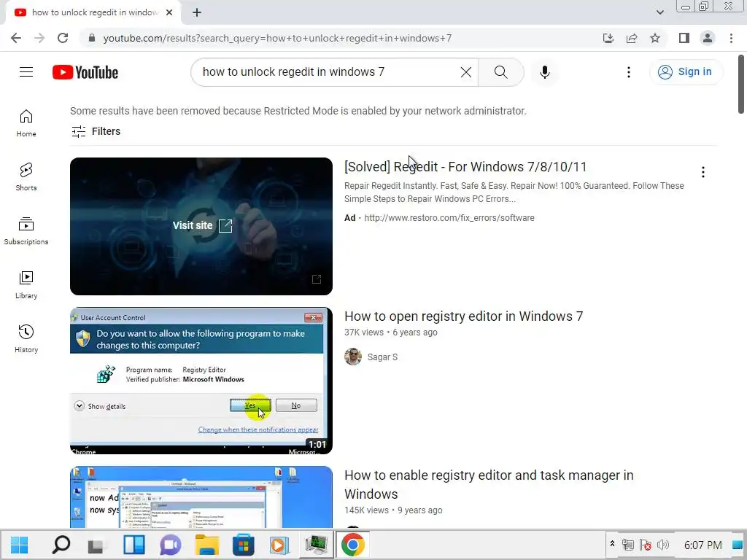The width and height of the screenshot is (747, 560).
Task: Go back with the browser back arrow
Action: point(16,38)
